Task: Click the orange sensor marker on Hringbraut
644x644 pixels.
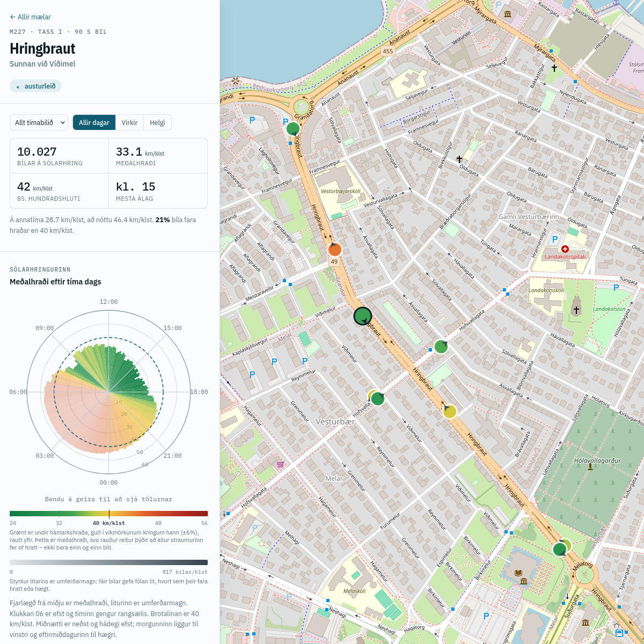Action: (335, 249)
